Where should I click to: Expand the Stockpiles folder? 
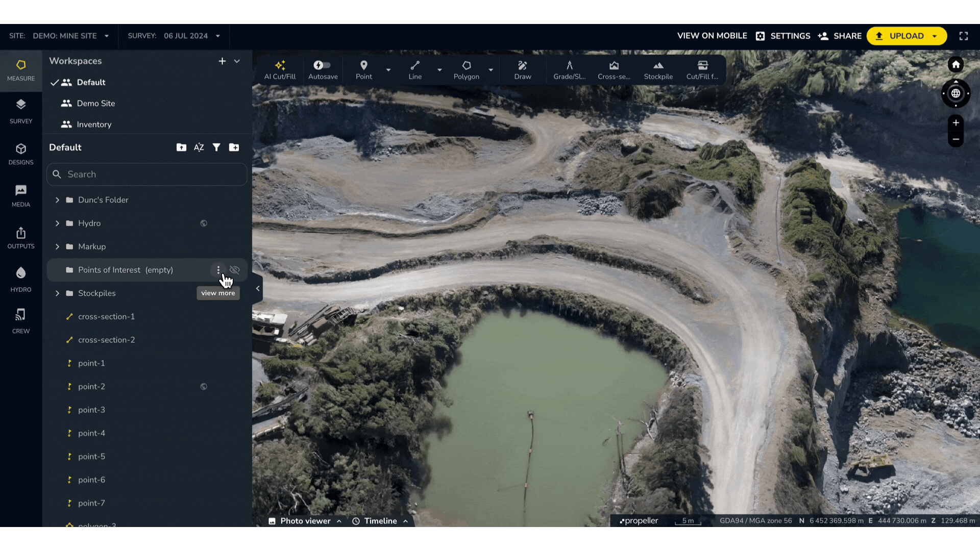(x=57, y=293)
